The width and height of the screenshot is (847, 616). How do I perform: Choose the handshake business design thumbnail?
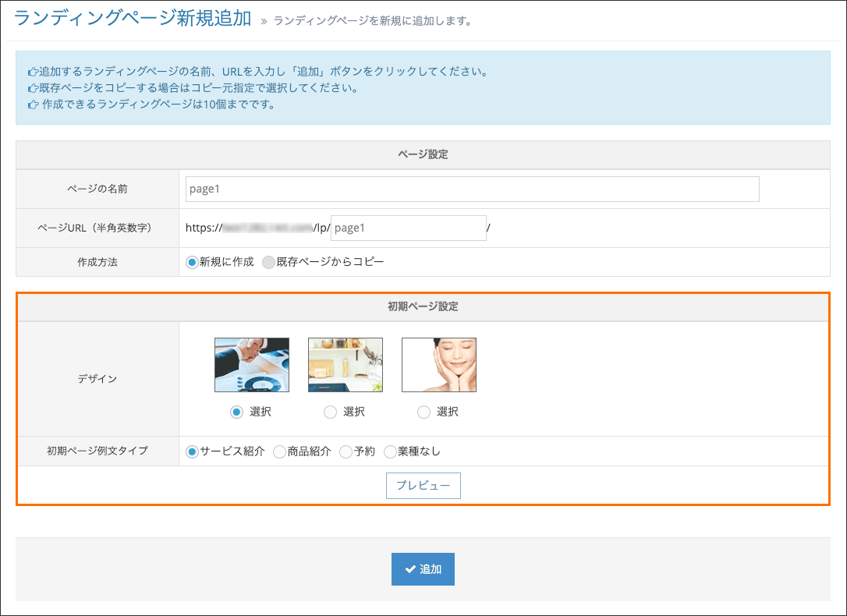coord(252,365)
